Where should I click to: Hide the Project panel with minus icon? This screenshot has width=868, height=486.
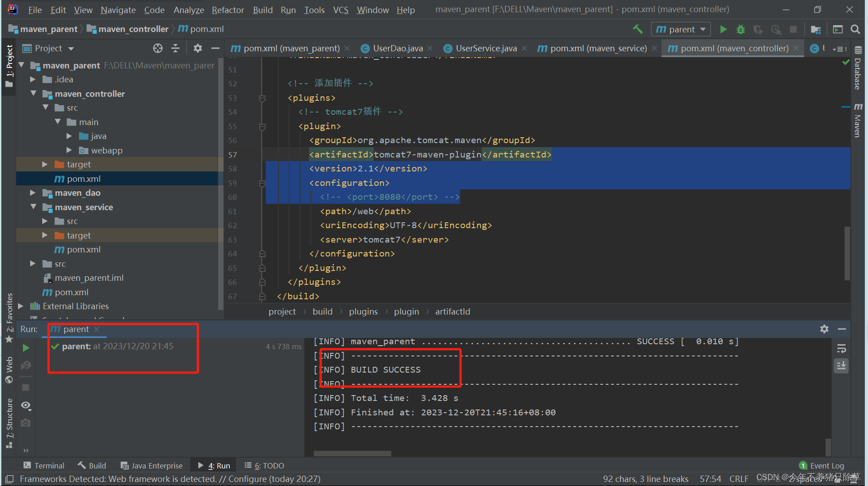pyautogui.click(x=215, y=48)
